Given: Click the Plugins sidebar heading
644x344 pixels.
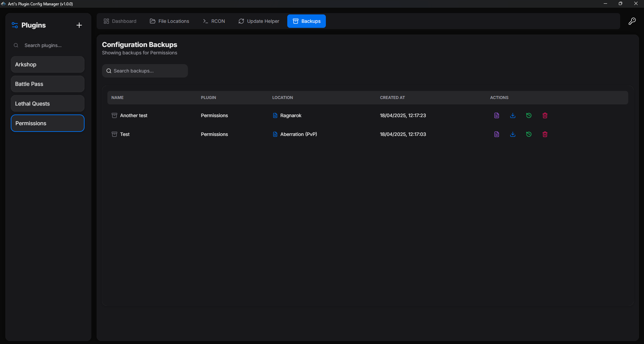Looking at the screenshot, I should 34,25.
